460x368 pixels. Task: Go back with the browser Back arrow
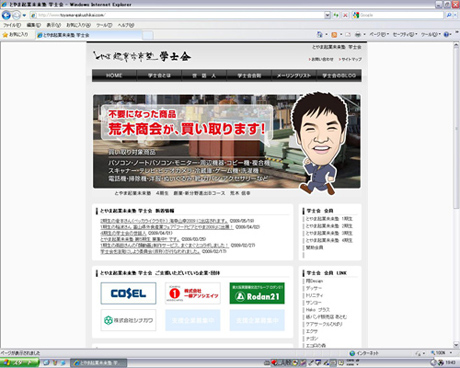coord(6,15)
